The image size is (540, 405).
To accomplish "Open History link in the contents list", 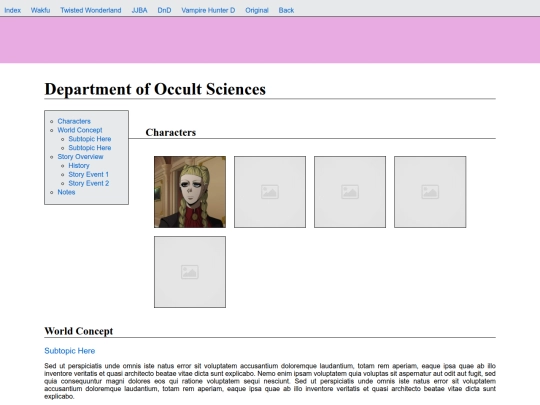I will 79,166.
